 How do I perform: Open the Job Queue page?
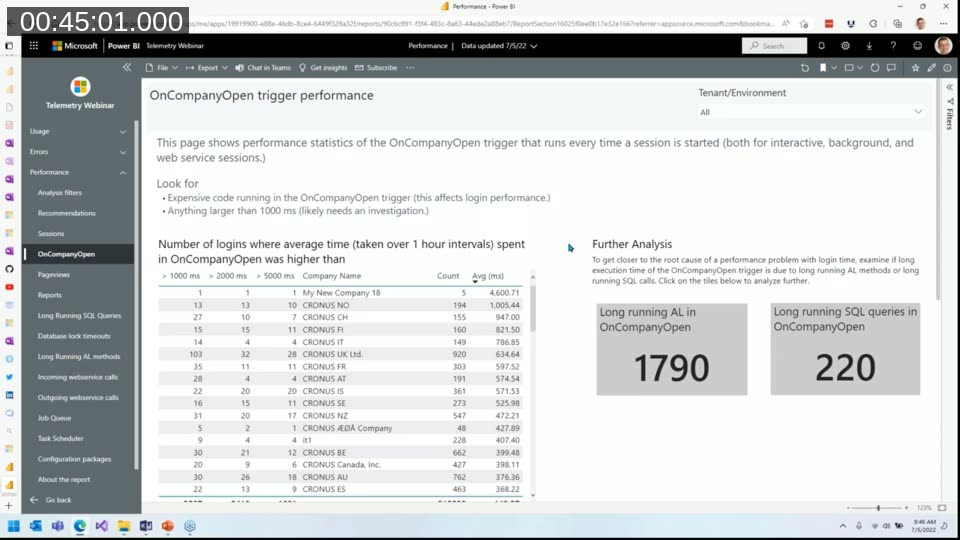(x=54, y=418)
